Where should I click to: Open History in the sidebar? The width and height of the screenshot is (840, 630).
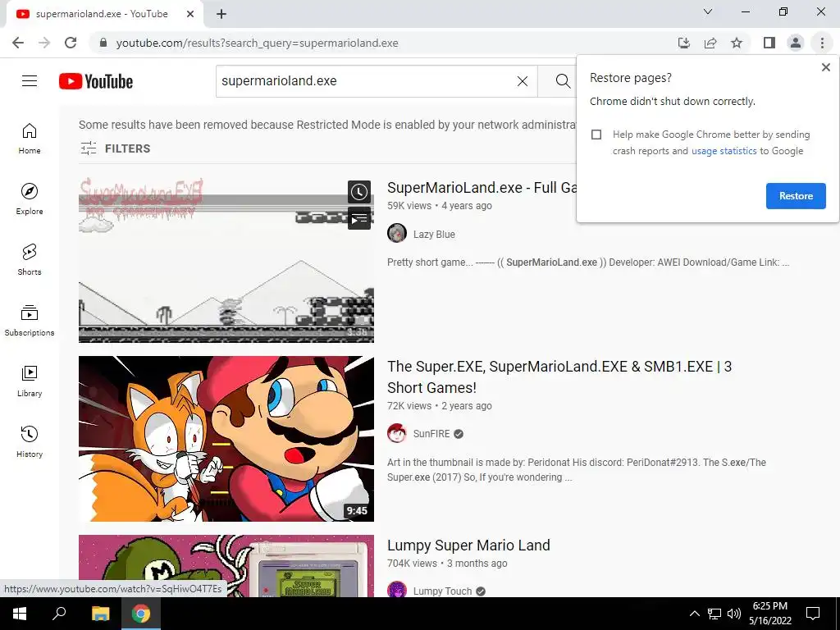coord(30,441)
